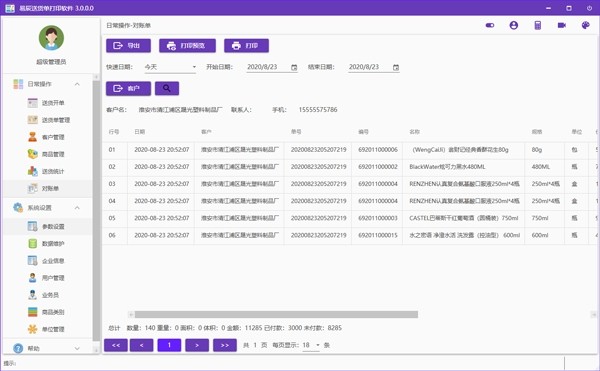The width and height of the screenshot is (600, 371).
Task: Go to the last page button >>
Action: tap(225, 345)
